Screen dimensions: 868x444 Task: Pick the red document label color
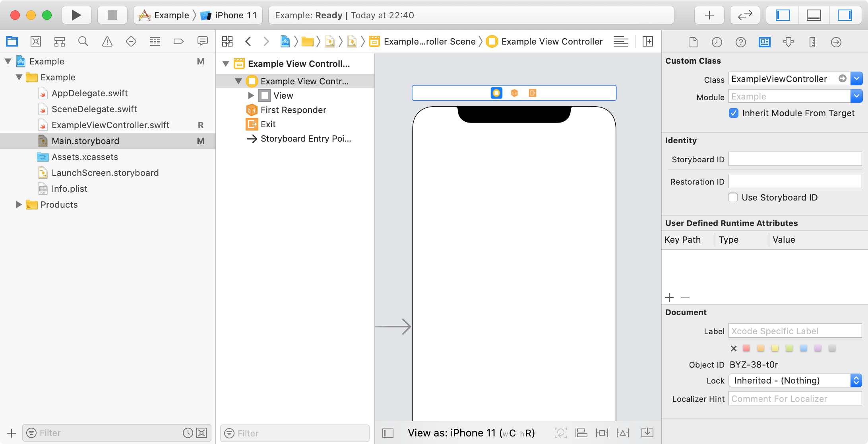coord(746,348)
